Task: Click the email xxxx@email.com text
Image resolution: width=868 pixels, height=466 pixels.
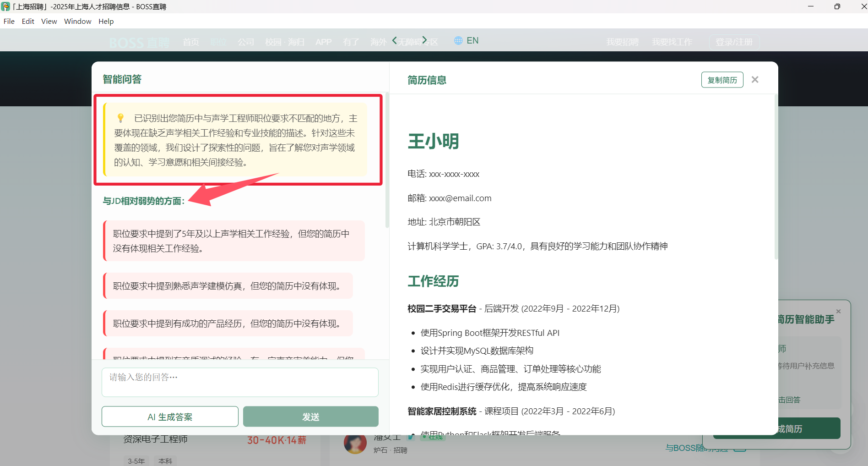Action: click(460, 198)
